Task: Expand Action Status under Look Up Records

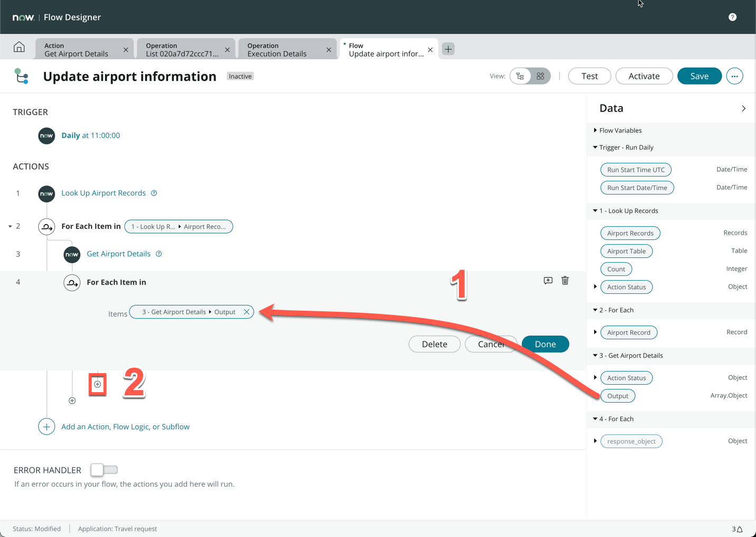Action: [595, 287]
